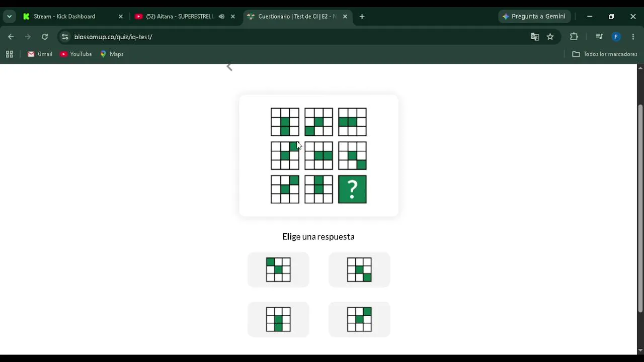Mute the audio speaker icon on YouTube tab
This screenshot has height=362, width=644.
[221, 17]
